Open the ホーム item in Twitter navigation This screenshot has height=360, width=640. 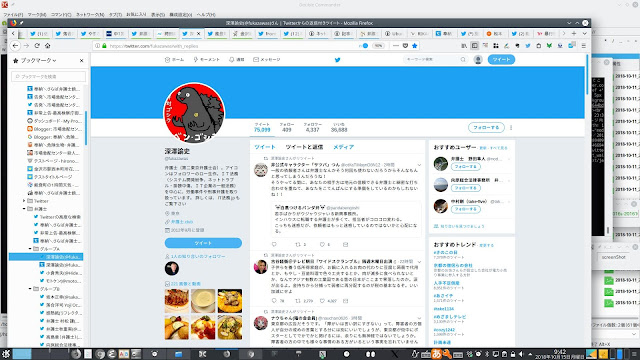174,60
